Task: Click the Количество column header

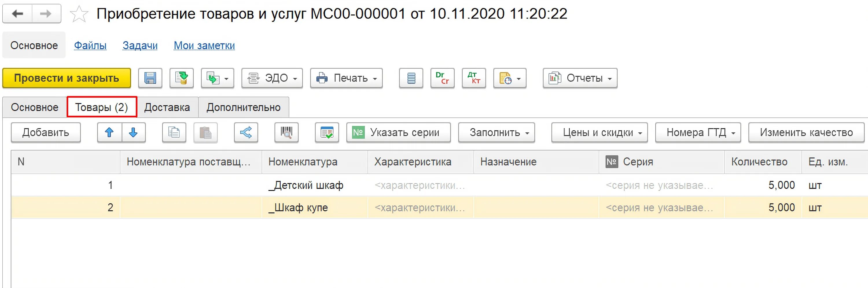Action: coord(763,162)
